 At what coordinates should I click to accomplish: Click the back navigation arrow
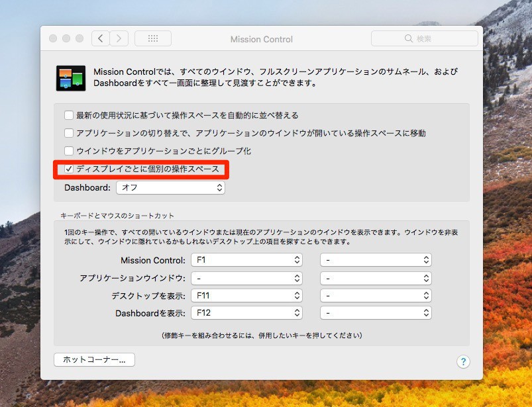tap(101, 38)
